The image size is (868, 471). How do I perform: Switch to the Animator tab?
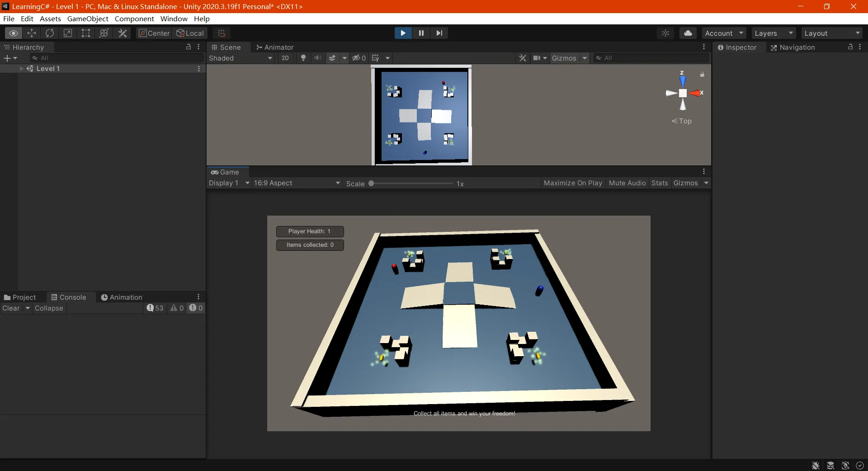click(274, 47)
